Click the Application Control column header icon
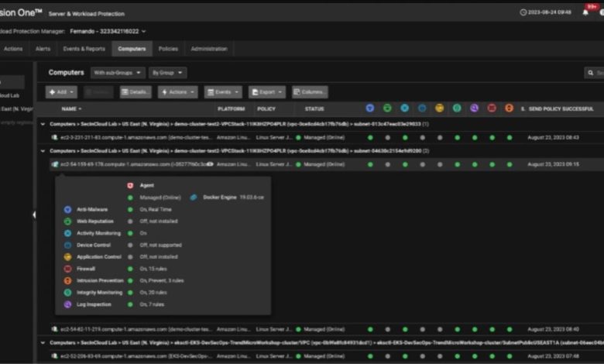This screenshot has width=604, height=364. coord(440,108)
